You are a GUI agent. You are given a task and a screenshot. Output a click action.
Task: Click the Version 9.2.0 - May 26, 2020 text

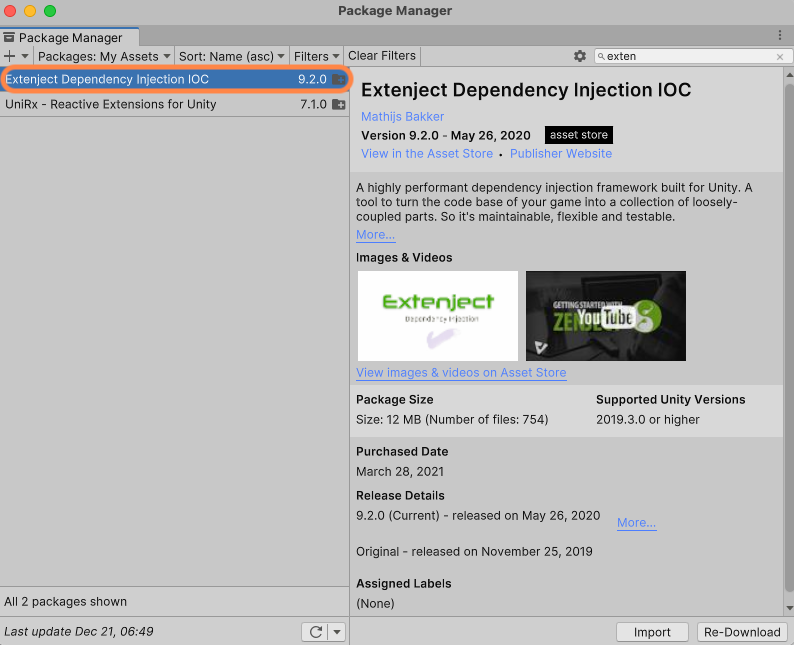(446, 135)
